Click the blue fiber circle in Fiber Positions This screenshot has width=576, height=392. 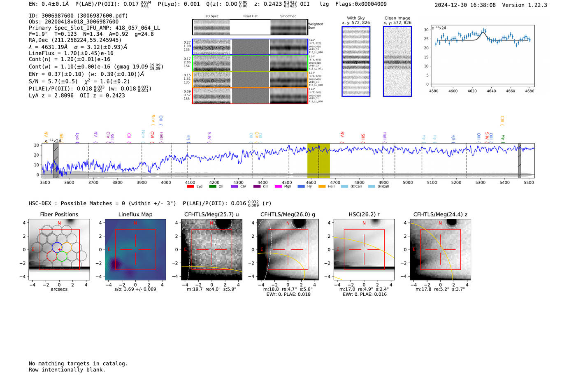[57, 247]
